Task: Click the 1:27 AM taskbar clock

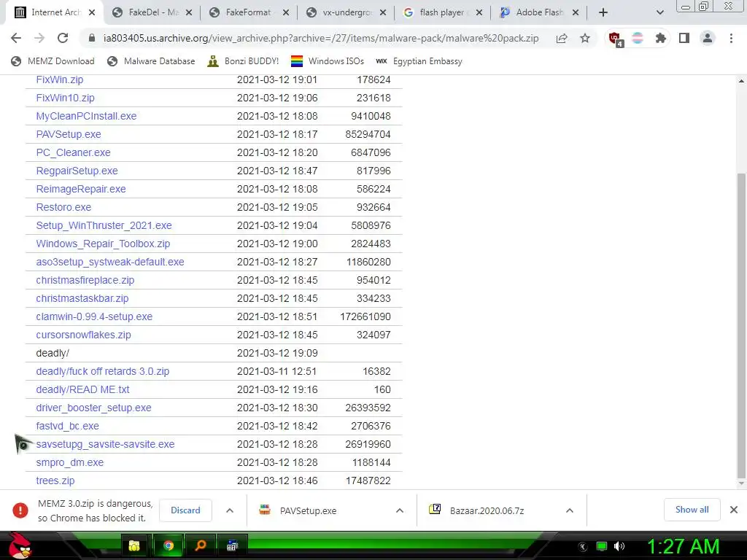Action: coord(683,546)
